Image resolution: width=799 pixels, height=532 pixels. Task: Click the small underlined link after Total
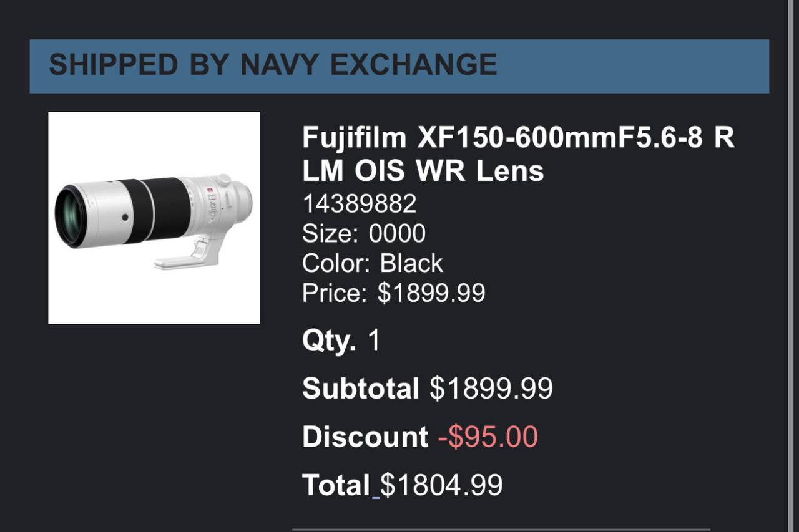click(x=376, y=496)
